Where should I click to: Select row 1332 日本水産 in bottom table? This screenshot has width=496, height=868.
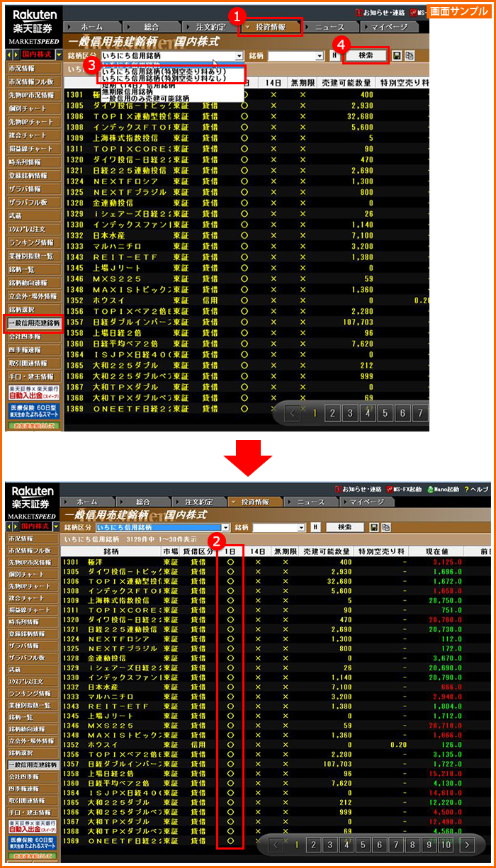click(x=276, y=687)
